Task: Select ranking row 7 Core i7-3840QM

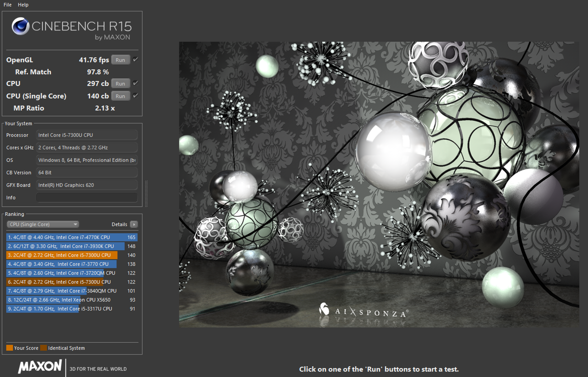Action: 72,291
